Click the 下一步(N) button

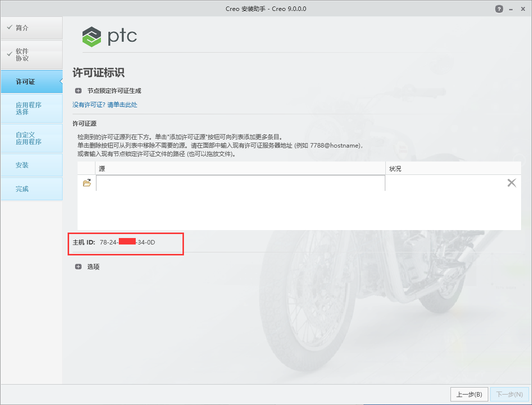(509, 394)
